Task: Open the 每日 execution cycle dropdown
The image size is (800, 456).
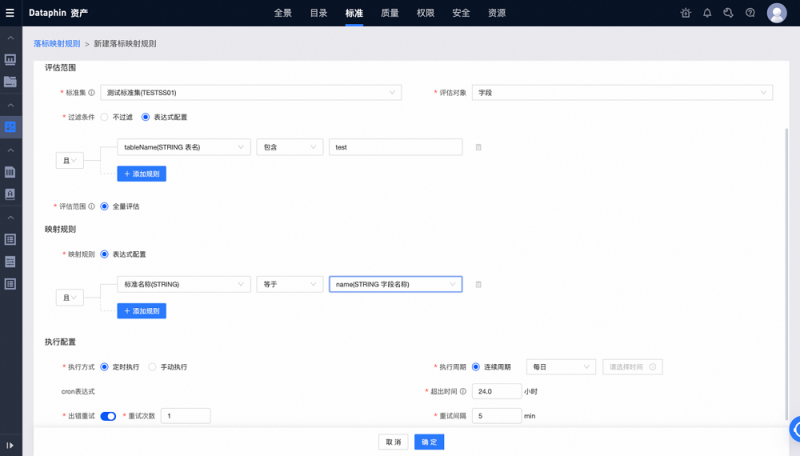Action: [x=562, y=367]
